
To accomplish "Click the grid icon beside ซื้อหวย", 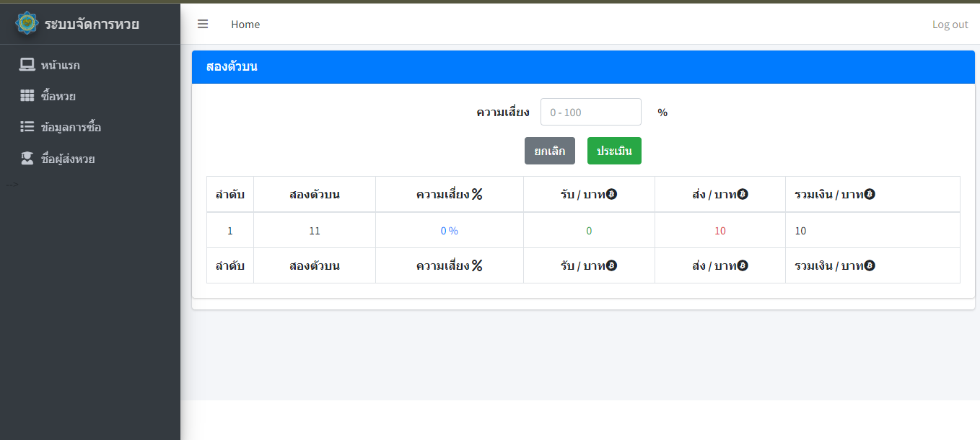I will pos(27,96).
